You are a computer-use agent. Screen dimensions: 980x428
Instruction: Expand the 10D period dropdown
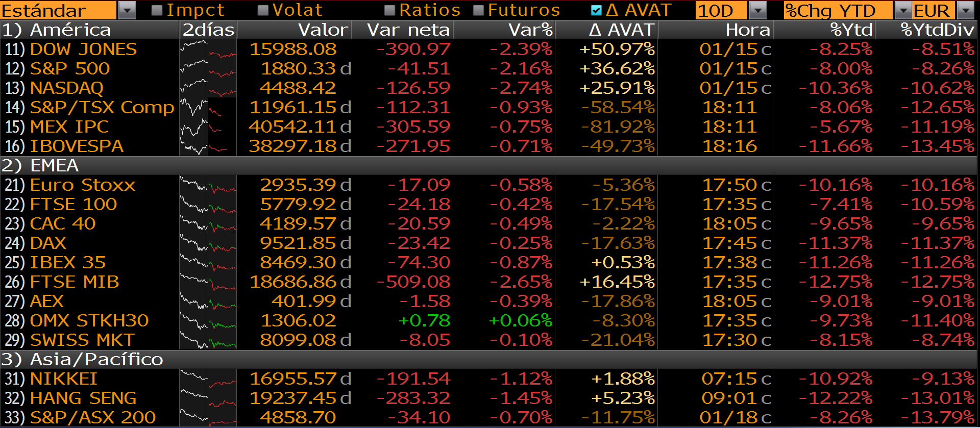click(x=758, y=10)
